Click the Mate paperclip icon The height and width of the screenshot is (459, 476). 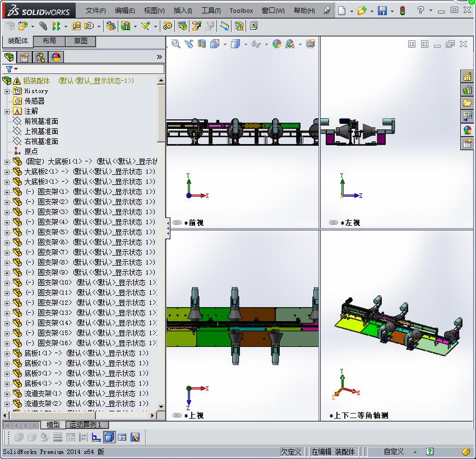[x=43, y=26]
